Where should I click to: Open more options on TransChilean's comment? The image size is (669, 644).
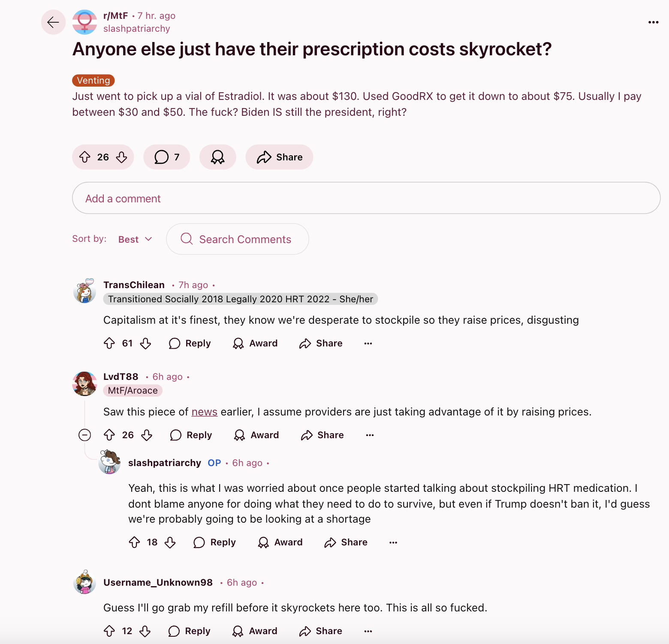(368, 343)
